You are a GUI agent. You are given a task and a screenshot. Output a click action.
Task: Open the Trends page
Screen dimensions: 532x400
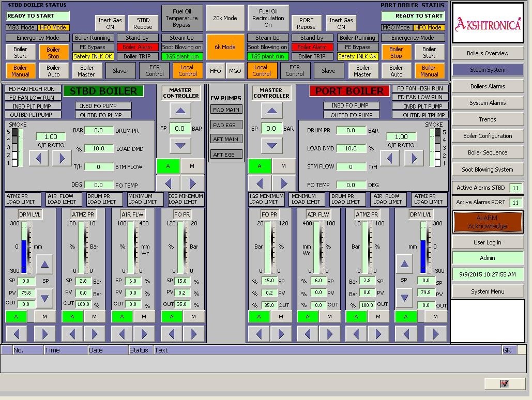[x=488, y=119]
